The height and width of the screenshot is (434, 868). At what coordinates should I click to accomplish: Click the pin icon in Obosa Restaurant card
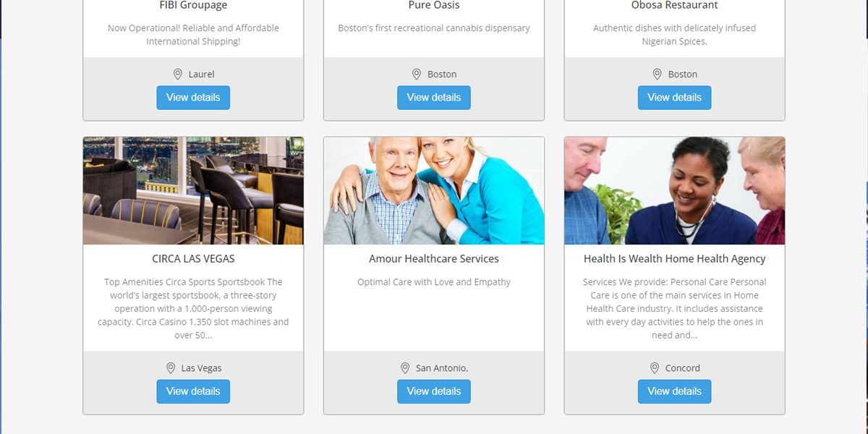pyautogui.click(x=658, y=75)
